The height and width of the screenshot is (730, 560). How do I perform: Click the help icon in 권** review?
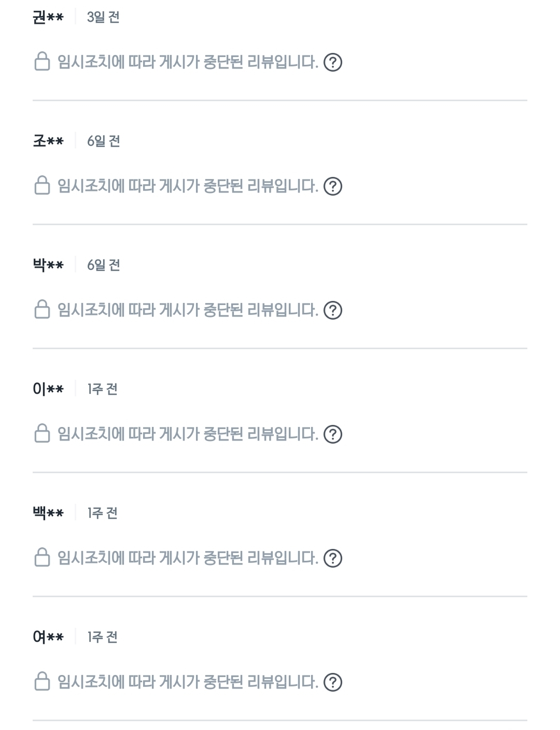[332, 63]
